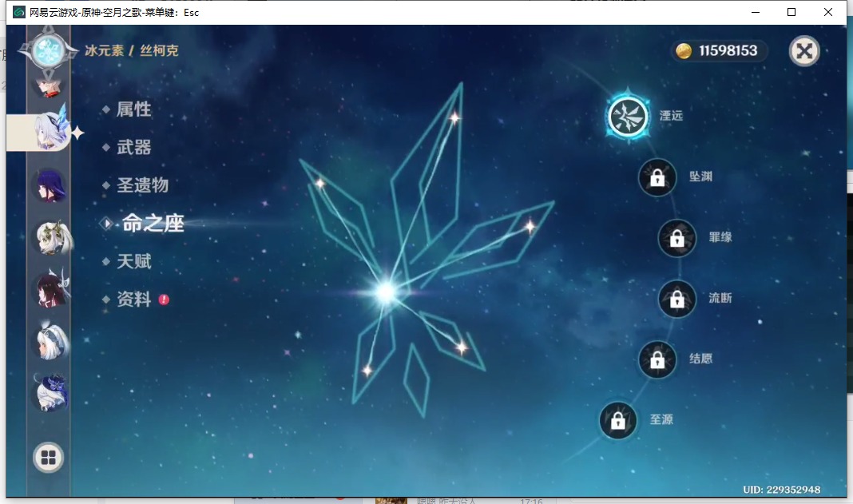The height and width of the screenshot is (504, 853).
Task: Click the red alert badge beside 资料
Action: point(164,300)
